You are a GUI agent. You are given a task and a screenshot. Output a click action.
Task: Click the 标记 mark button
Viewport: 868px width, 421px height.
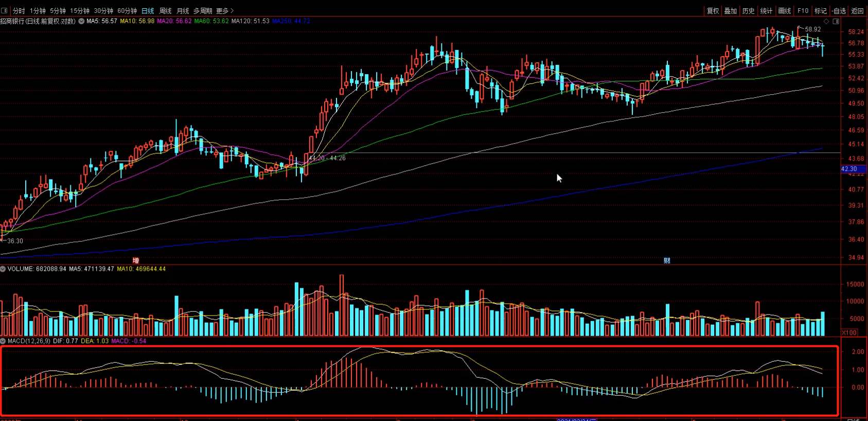[821, 11]
